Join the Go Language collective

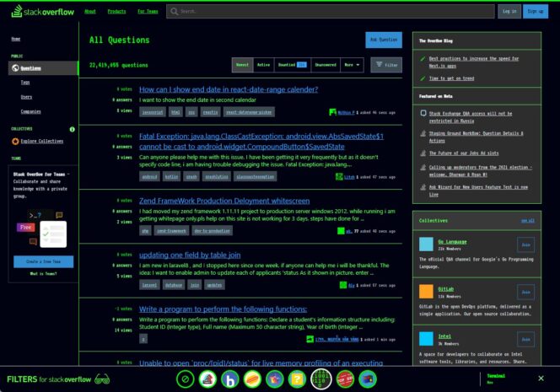tap(525, 245)
